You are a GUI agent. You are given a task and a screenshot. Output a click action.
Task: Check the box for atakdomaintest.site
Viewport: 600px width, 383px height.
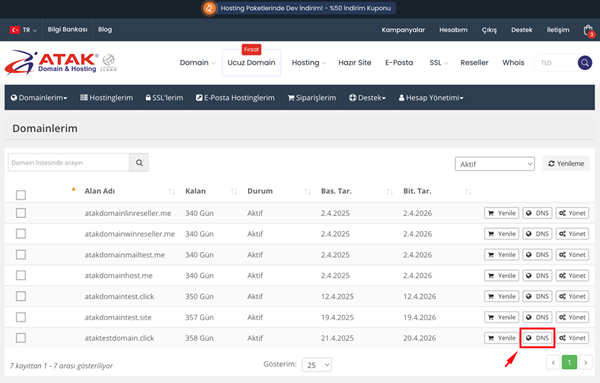tap(21, 317)
